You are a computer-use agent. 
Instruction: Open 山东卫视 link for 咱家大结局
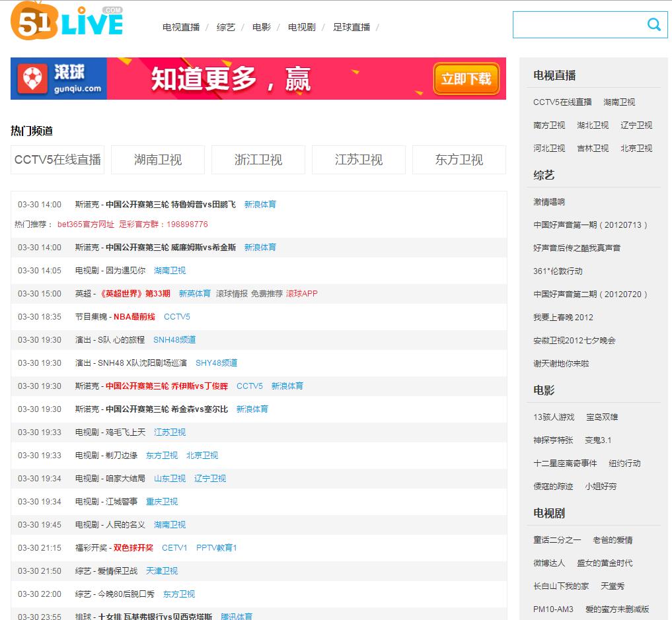(x=170, y=479)
